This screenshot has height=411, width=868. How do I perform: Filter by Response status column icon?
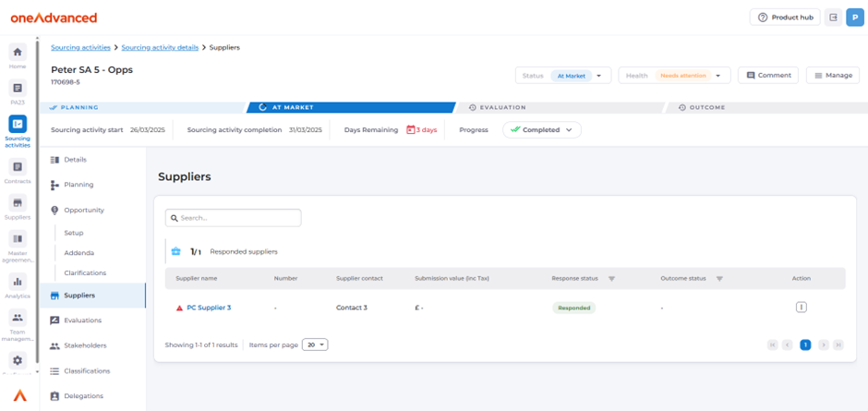(x=611, y=279)
